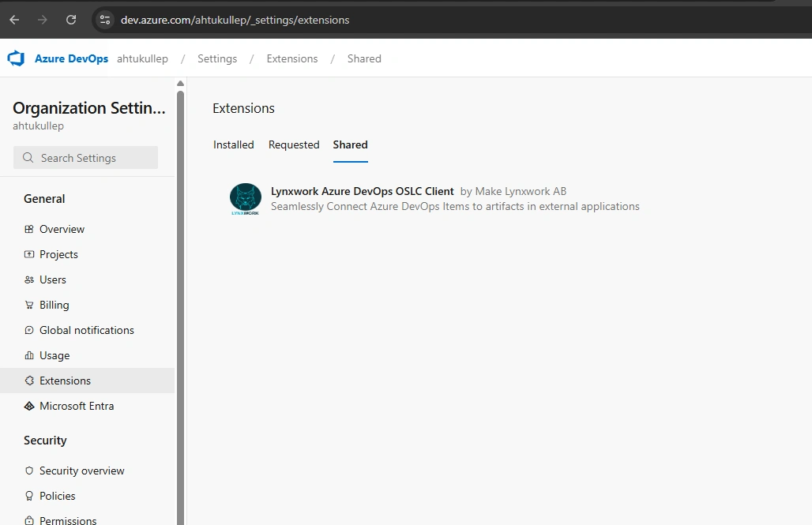Image resolution: width=812 pixels, height=525 pixels.
Task: Click the Settings breadcrumb
Action: coord(217,58)
